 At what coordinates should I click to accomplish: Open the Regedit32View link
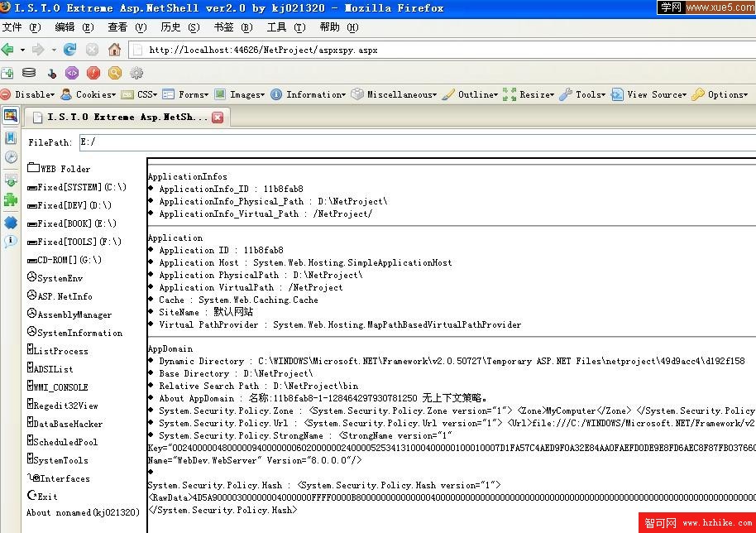pyautogui.click(x=63, y=406)
